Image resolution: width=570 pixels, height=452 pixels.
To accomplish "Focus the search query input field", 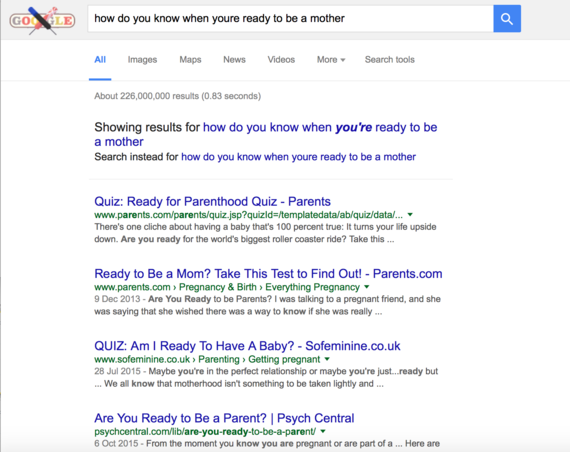I will [x=290, y=19].
